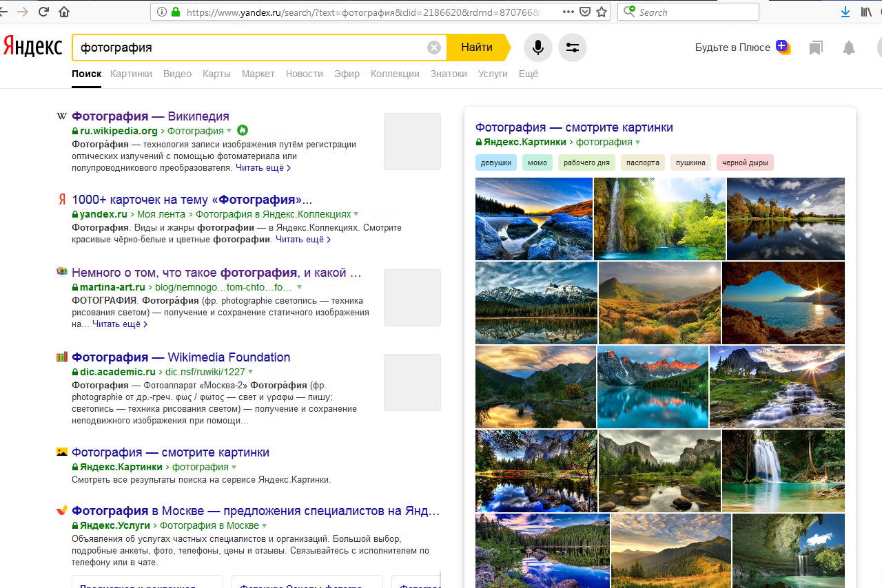Open Будьте в Плюсе link

(x=732, y=48)
